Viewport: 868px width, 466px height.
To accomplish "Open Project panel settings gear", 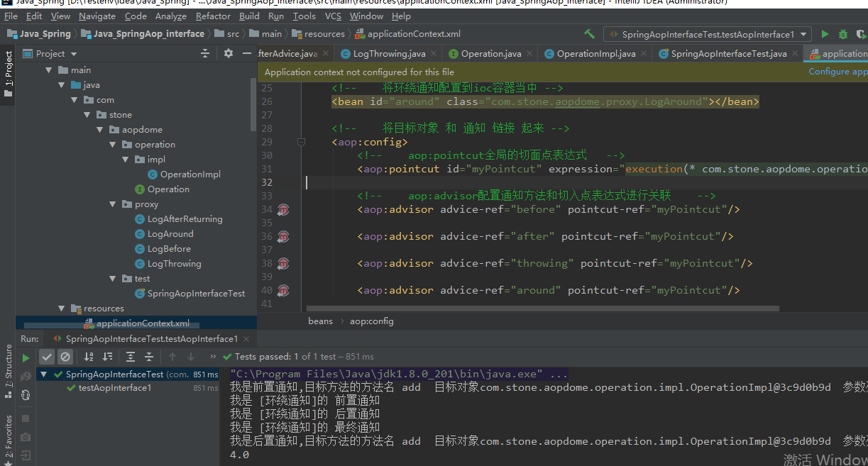I will click(228, 53).
